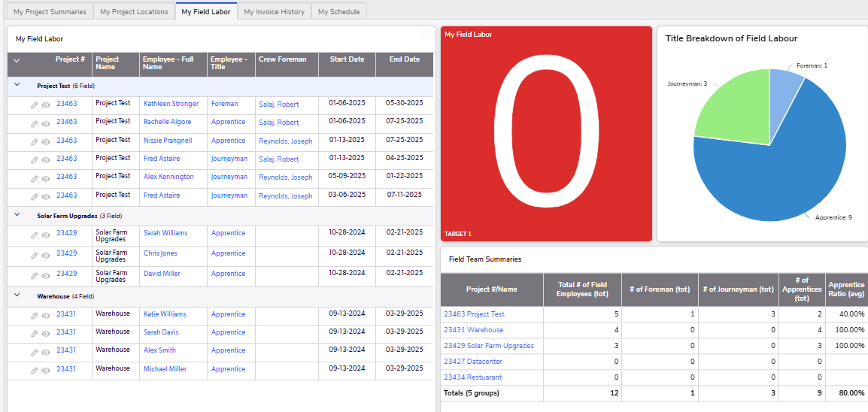Image resolution: width=868 pixels, height=412 pixels.
Task: Click the eye icon on Sarah Williams's row
Action: [46, 235]
